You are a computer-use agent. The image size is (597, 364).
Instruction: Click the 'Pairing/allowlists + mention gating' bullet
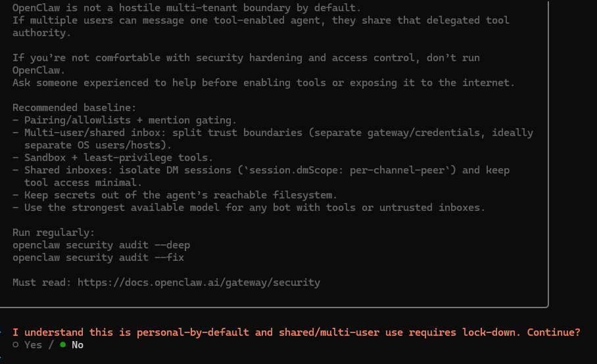click(124, 120)
